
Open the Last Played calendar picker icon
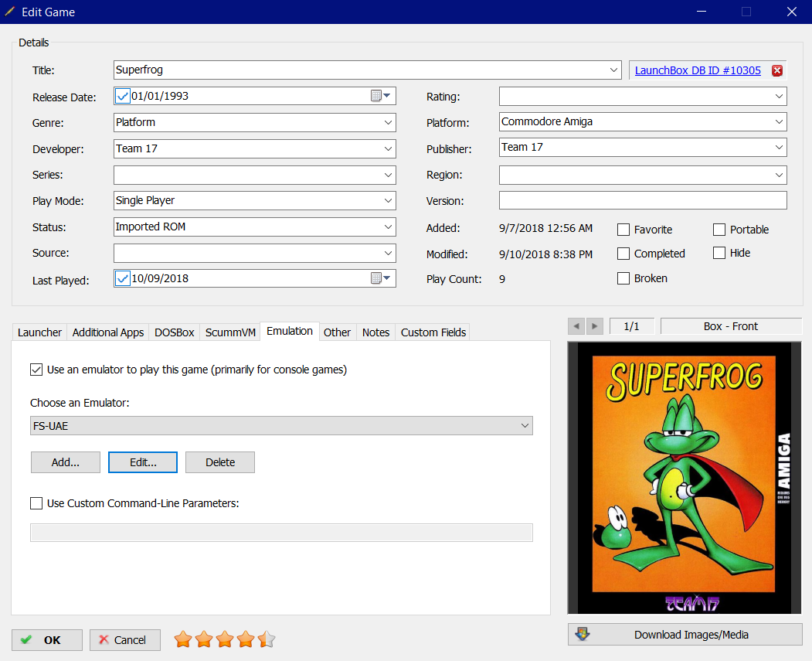380,278
